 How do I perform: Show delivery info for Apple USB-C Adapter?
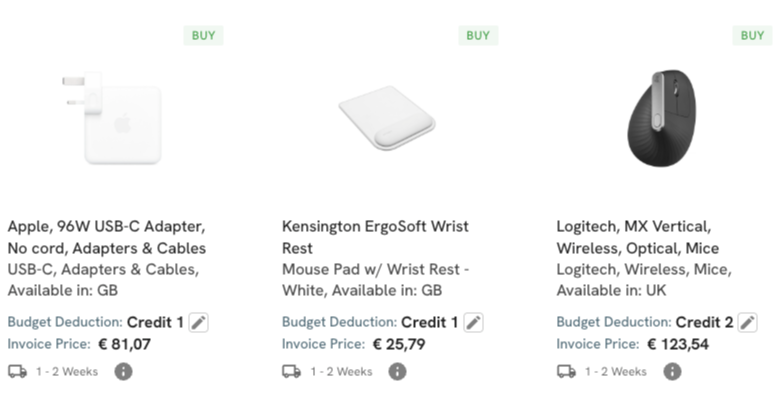(123, 371)
